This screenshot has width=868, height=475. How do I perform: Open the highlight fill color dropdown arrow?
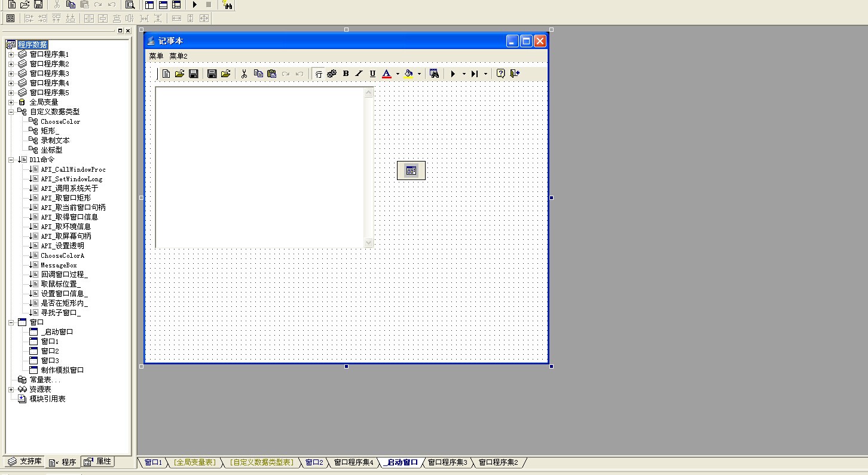pos(419,74)
